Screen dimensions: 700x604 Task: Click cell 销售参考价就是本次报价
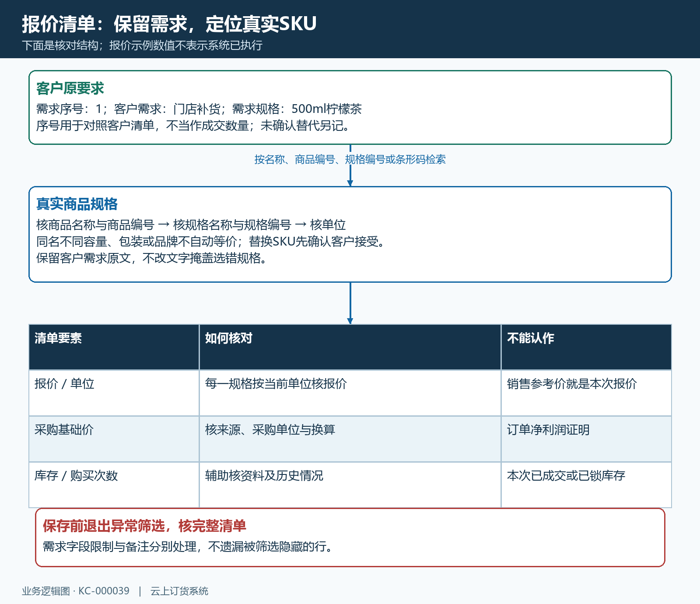[x=586, y=393]
